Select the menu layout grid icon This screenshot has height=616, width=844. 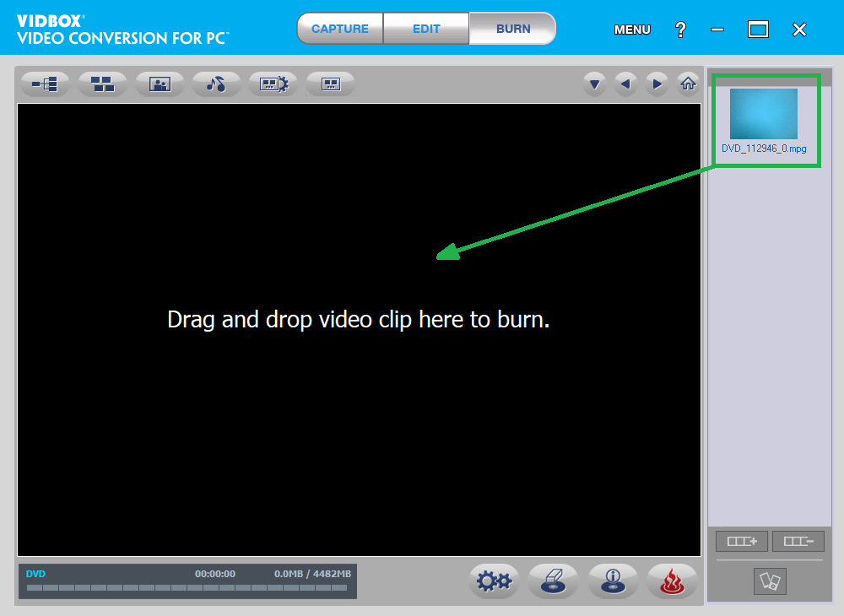(102, 84)
